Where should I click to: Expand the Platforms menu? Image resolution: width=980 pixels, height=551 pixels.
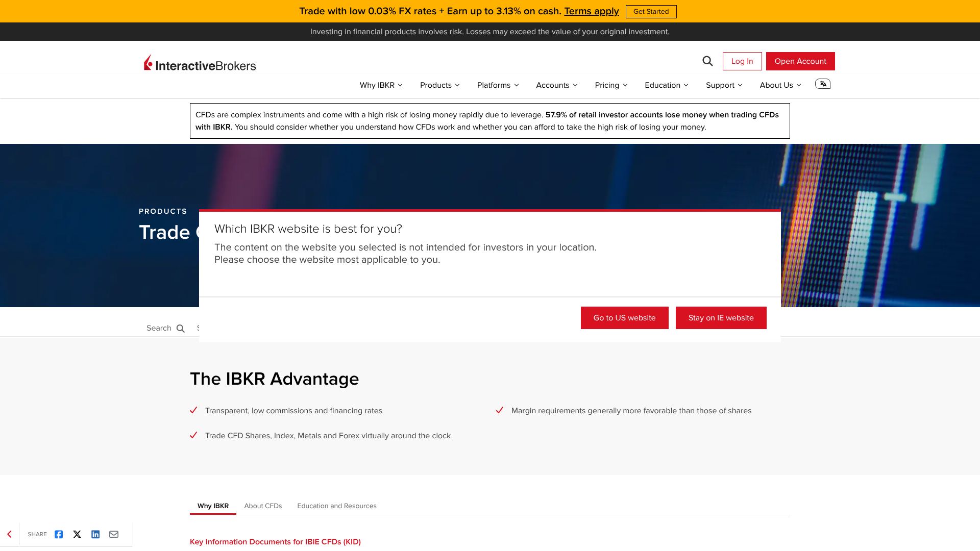(x=498, y=85)
